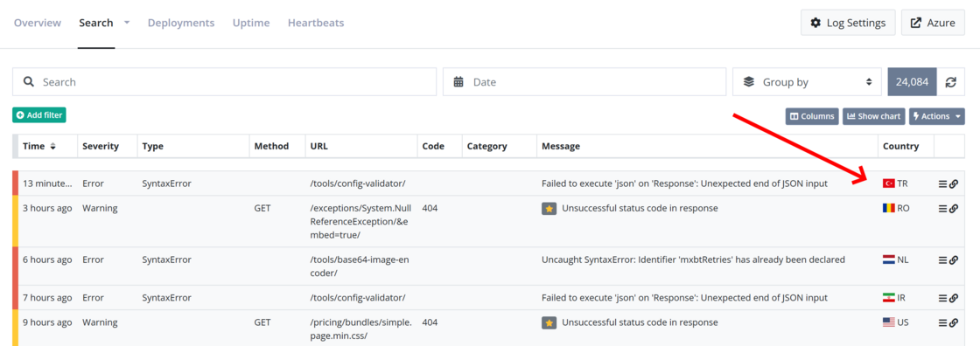The image size is (980, 346).
Task: Open hamburger menu on the NL row
Action: [x=942, y=260]
